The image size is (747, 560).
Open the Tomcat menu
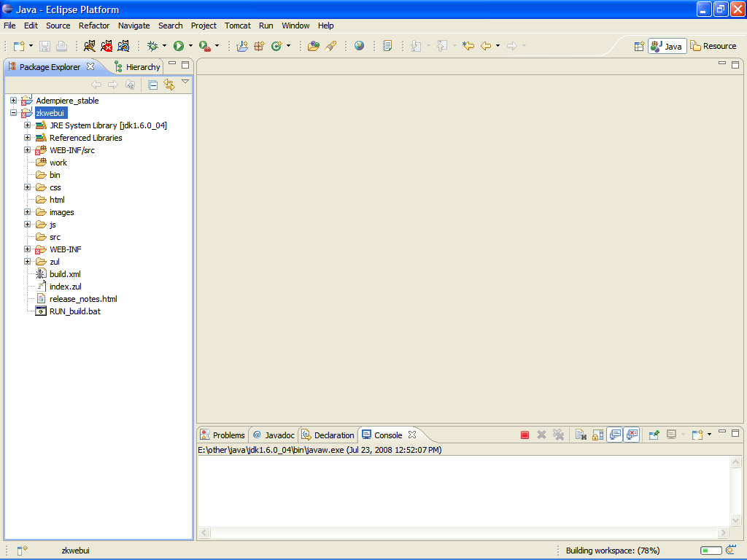[x=238, y=26]
